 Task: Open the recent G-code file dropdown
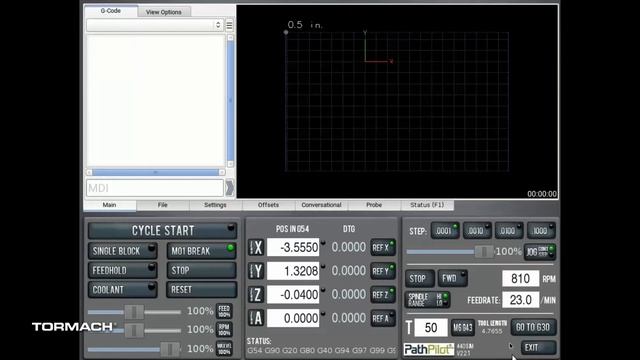(155, 25)
